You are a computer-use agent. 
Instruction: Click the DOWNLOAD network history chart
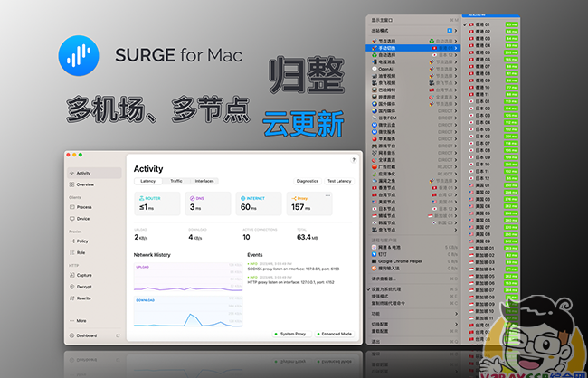coord(188,312)
